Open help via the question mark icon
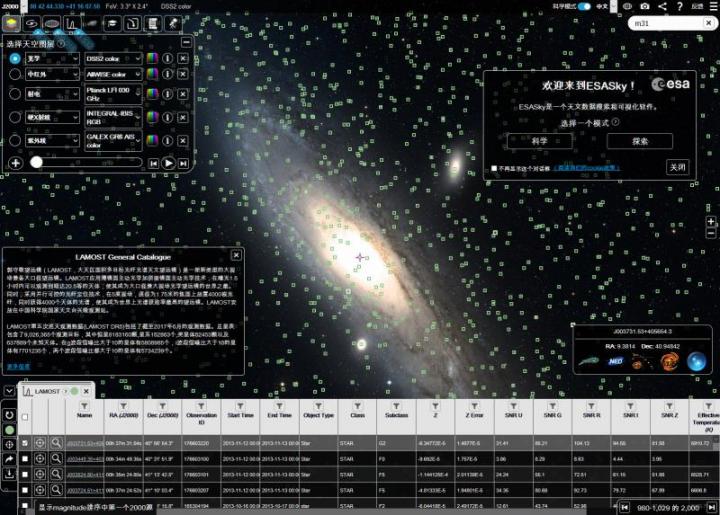This screenshot has height=515, width=720. pyautogui.click(x=680, y=6)
